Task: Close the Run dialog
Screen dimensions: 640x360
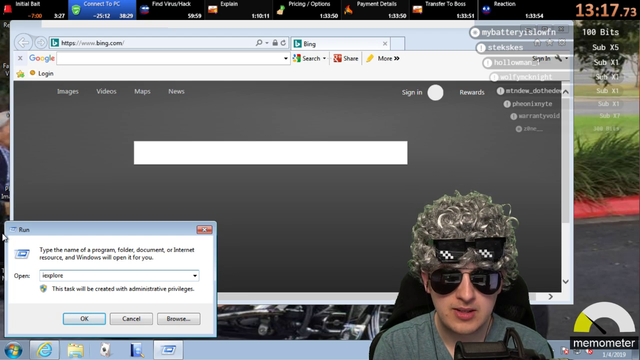Action: tap(204, 230)
